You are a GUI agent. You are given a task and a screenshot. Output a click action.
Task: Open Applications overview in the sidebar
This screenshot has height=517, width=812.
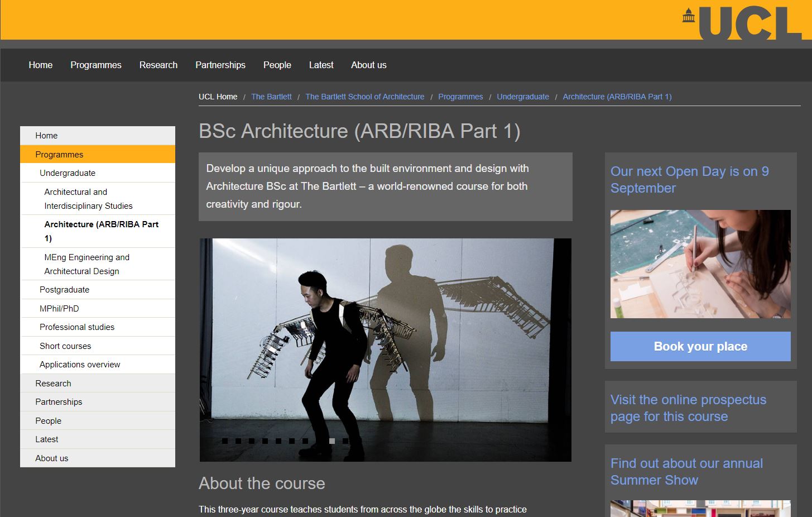tap(98, 365)
